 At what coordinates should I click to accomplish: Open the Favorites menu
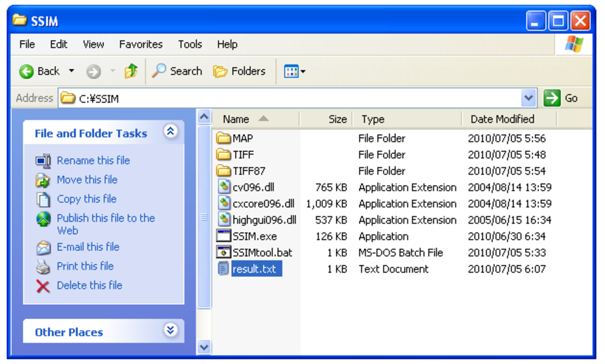pyautogui.click(x=141, y=44)
